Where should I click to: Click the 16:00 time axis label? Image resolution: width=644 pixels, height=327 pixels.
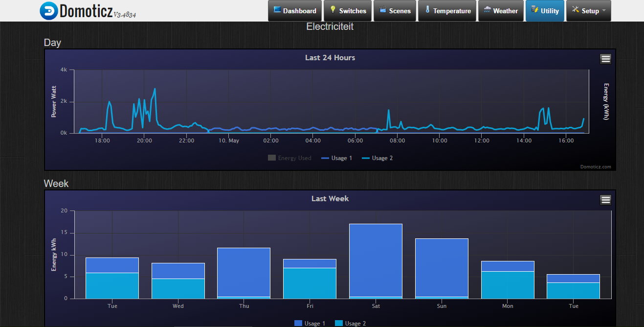coord(566,140)
